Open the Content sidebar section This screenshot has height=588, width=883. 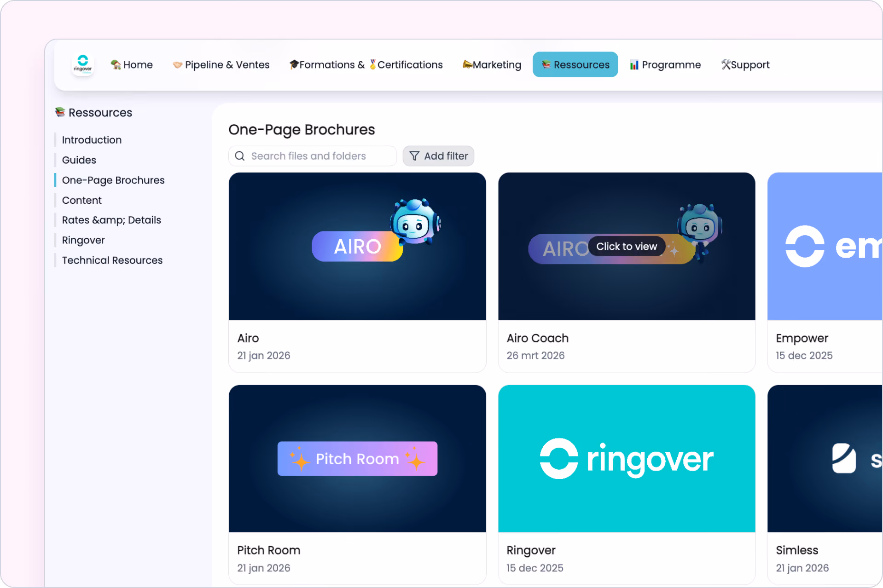point(82,200)
